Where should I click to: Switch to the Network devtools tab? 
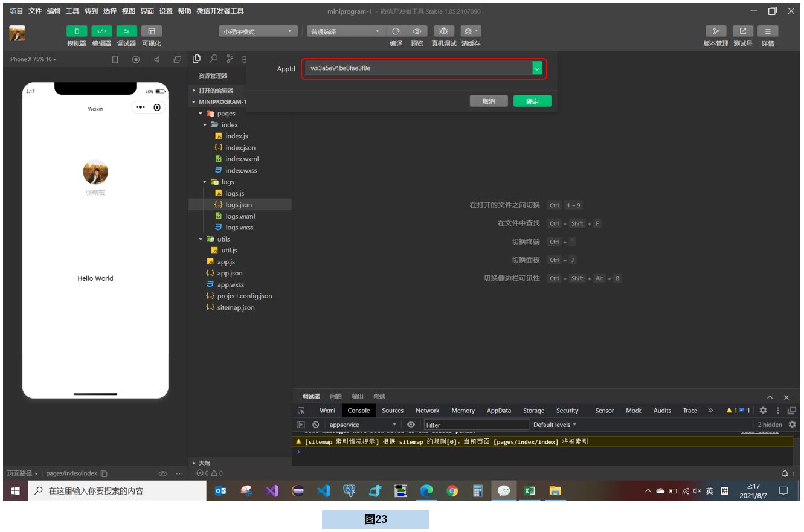(x=428, y=411)
